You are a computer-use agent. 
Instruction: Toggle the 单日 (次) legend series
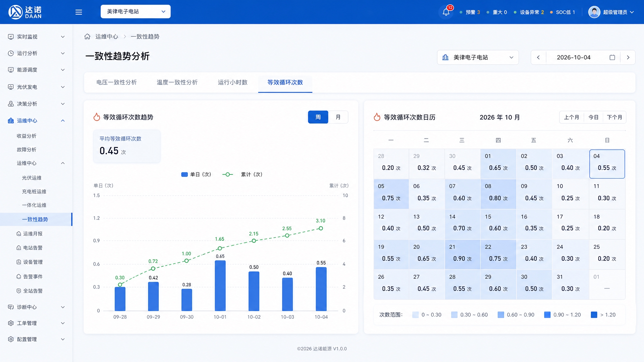click(196, 174)
